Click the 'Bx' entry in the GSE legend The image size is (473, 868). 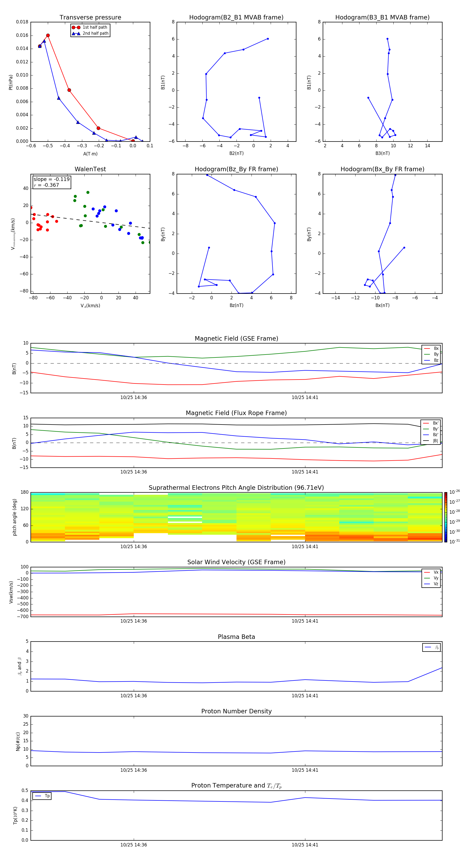click(x=431, y=349)
